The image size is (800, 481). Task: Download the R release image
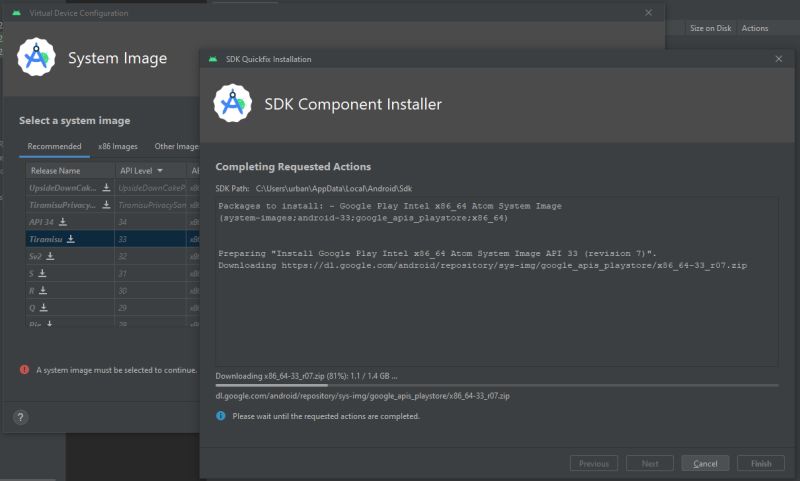pos(43,290)
